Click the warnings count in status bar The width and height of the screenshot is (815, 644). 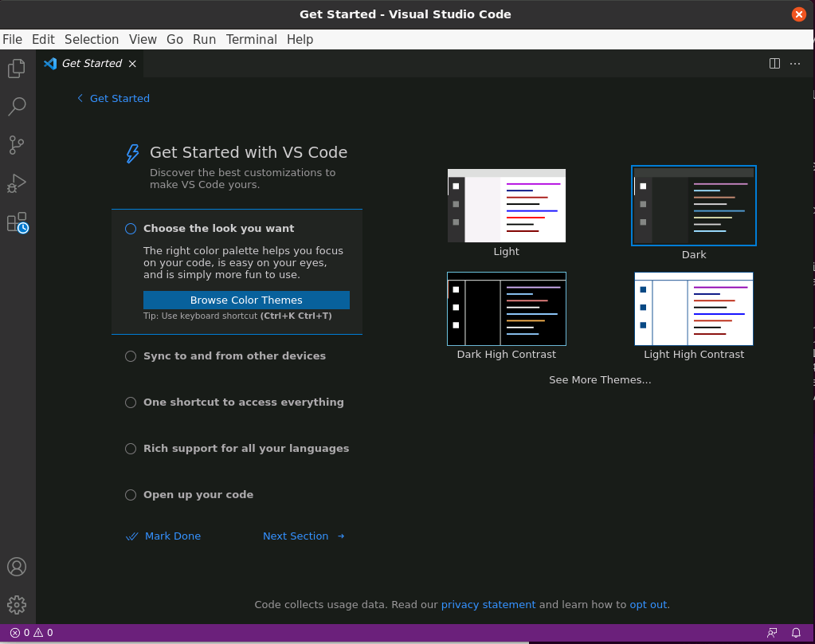(44, 633)
